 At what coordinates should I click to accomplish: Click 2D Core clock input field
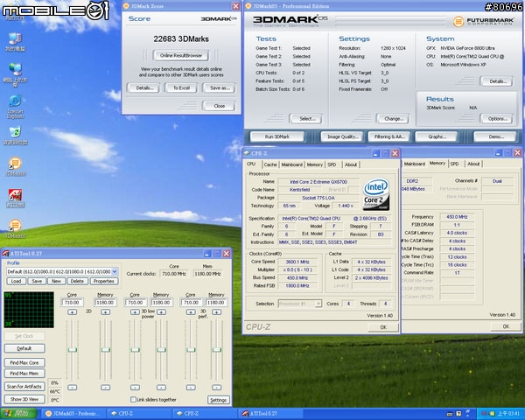pos(72,303)
